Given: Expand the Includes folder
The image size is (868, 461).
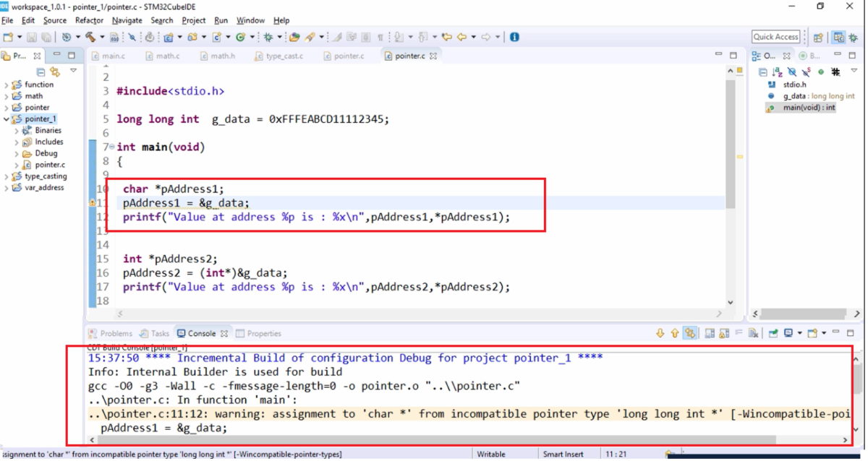Looking at the screenshot, I should point(17,142).
